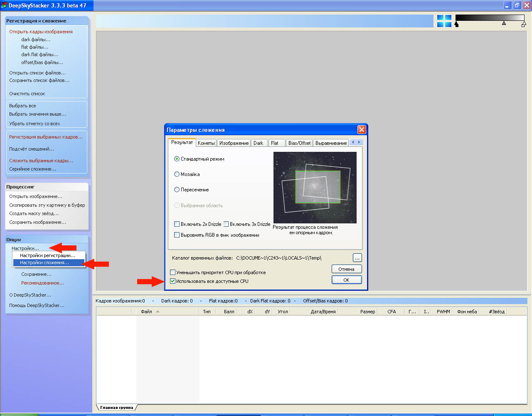Screen dimensions: 532x416
Task: Select the Пересечение radio option
Action: click(x=177, y=190)
